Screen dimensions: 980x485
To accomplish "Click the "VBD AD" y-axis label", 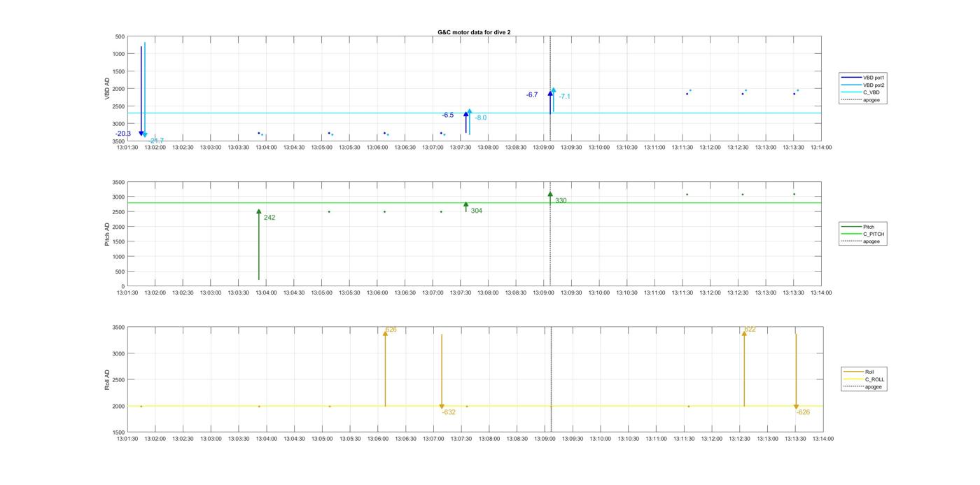I will pos(107,88).
